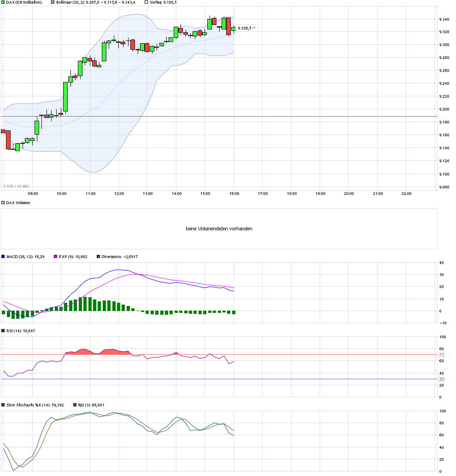Click the DAX Volumen legend square
Image resolution: width=456 pixels, height=476 pixels.
(2, 202)
